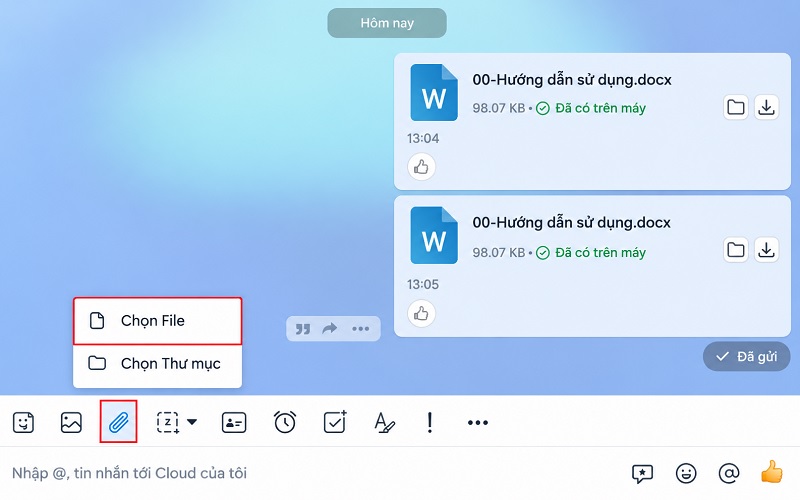Screen dimensions: 800x500
Task: Click the screenshot capture icon
Action: pyautogui.click(x=167, y=422)
